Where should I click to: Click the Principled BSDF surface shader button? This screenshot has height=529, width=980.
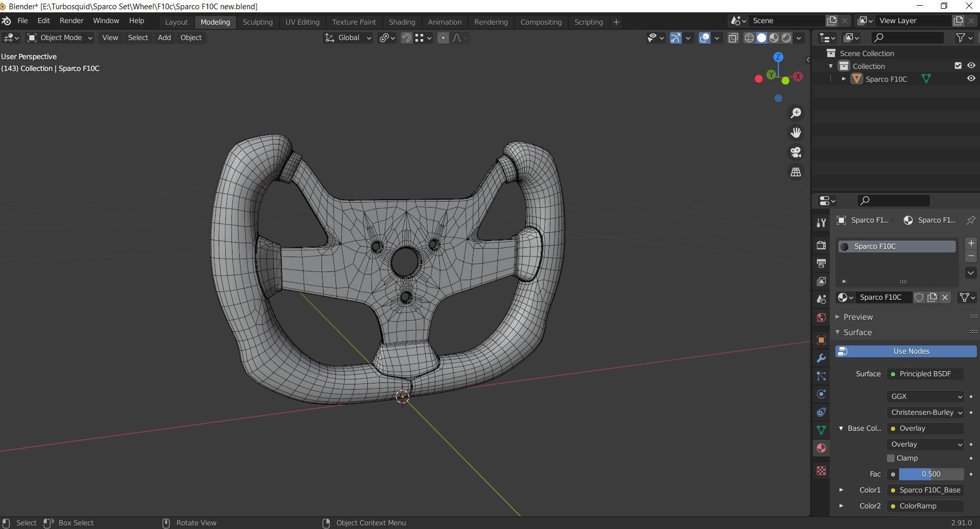(925, 374)
